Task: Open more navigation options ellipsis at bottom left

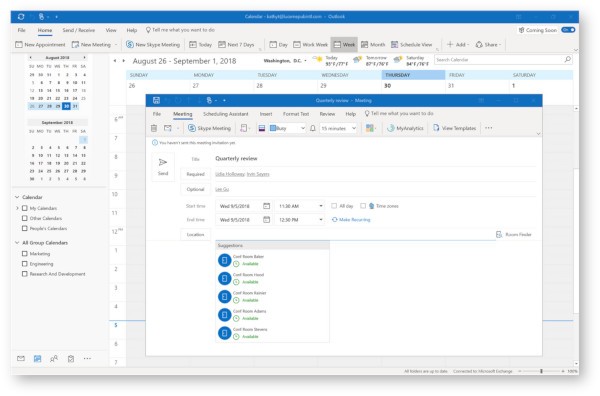Action: [87, 359]
